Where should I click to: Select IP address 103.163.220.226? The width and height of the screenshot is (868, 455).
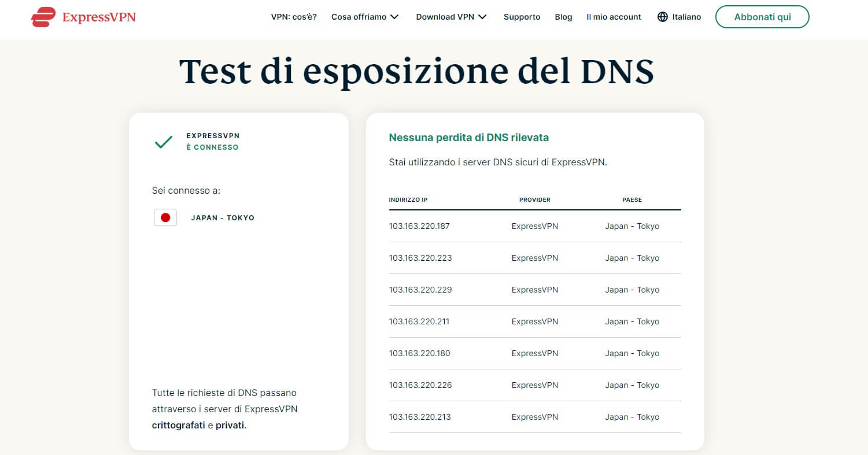tap(420, 385)
